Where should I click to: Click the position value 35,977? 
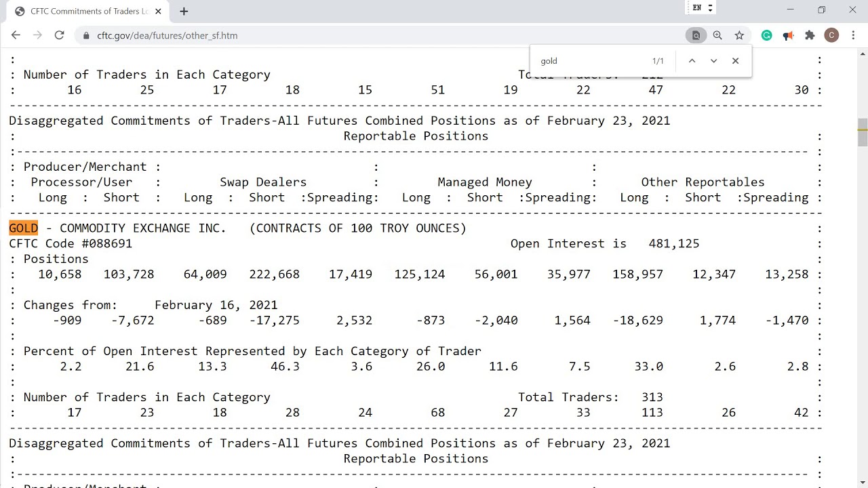tap(568, 274)
